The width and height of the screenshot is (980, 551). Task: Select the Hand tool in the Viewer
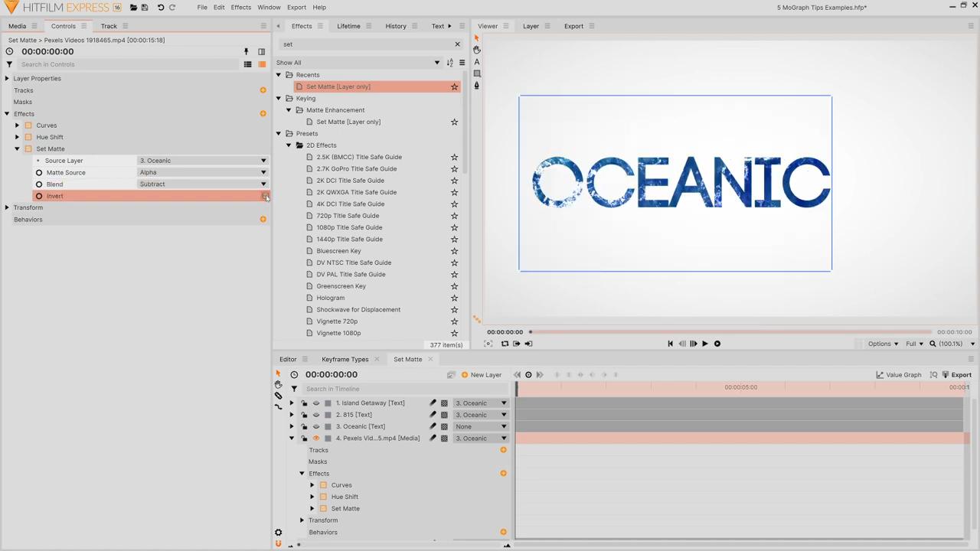point(477,50)
